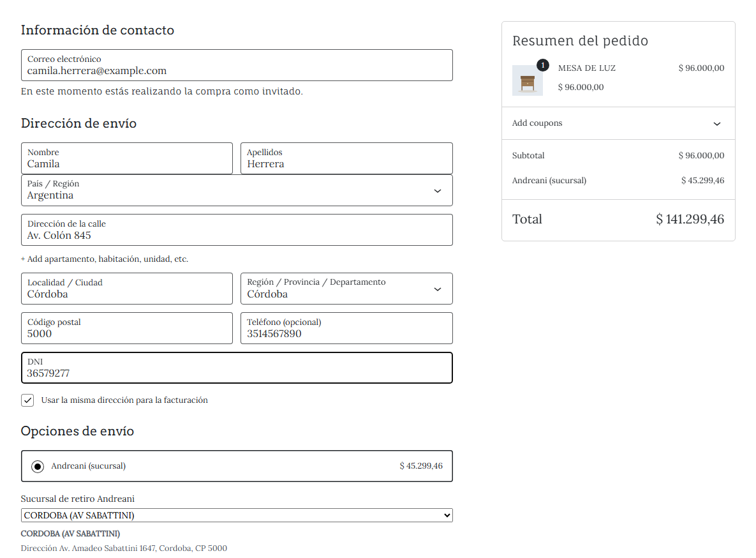Click the Dirección de envío heading
Image resolution: width=756 pixels, height=558 pixels.
point(78,124)
